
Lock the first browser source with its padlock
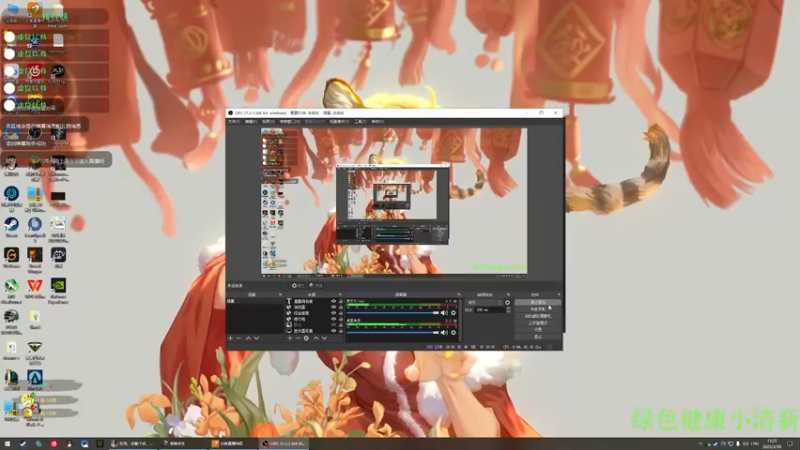(x=341, y=307)
